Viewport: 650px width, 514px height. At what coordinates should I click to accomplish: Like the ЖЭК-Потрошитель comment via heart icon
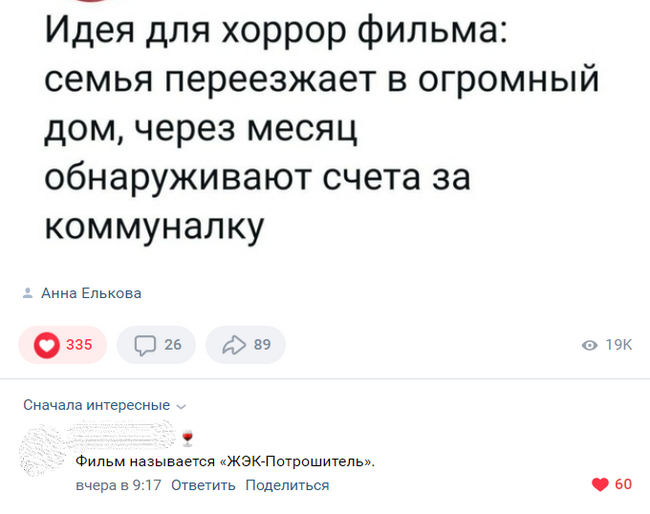coord(600,485)
